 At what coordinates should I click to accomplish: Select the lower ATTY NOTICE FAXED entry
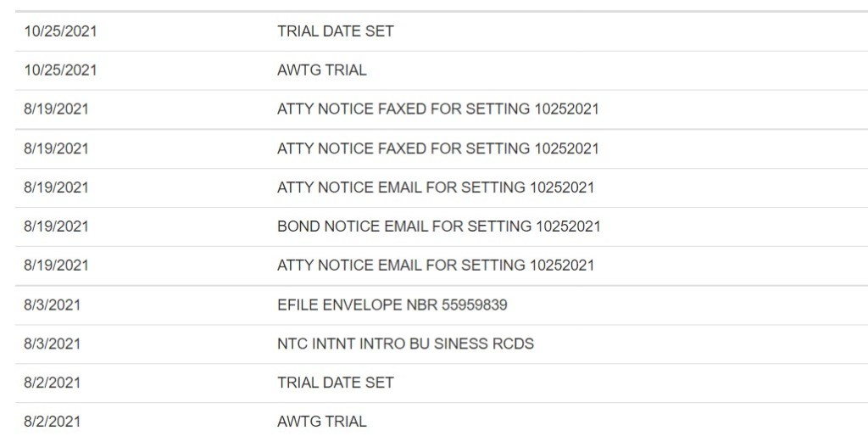pyautogui.click(x=437, y=148)
